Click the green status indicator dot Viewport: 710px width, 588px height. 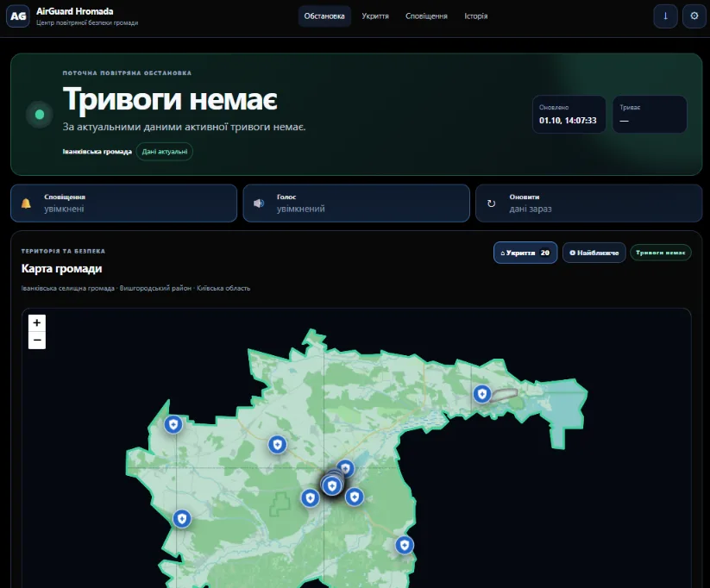click(40, 115)
